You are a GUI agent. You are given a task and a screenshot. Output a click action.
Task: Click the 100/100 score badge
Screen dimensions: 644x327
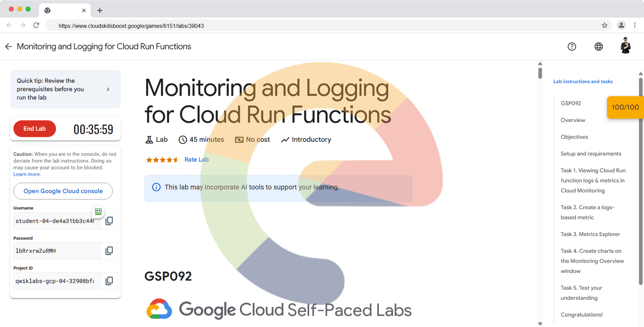625,107
